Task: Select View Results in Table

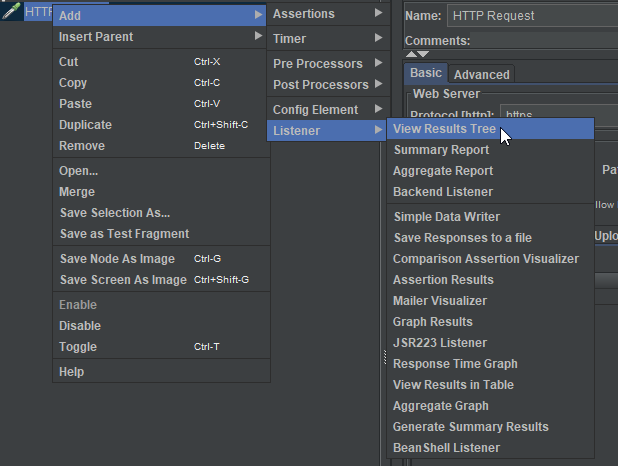Action: tap(453, 385)
